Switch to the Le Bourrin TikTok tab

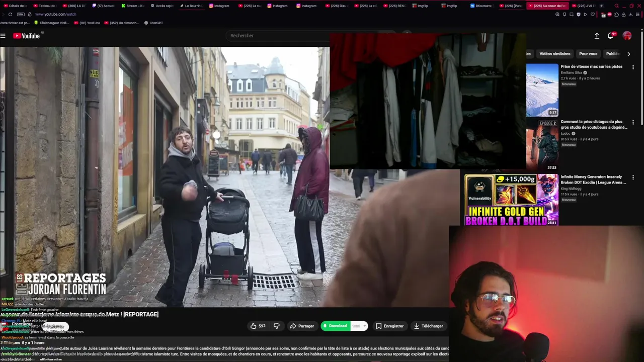(x=192, y=6)
